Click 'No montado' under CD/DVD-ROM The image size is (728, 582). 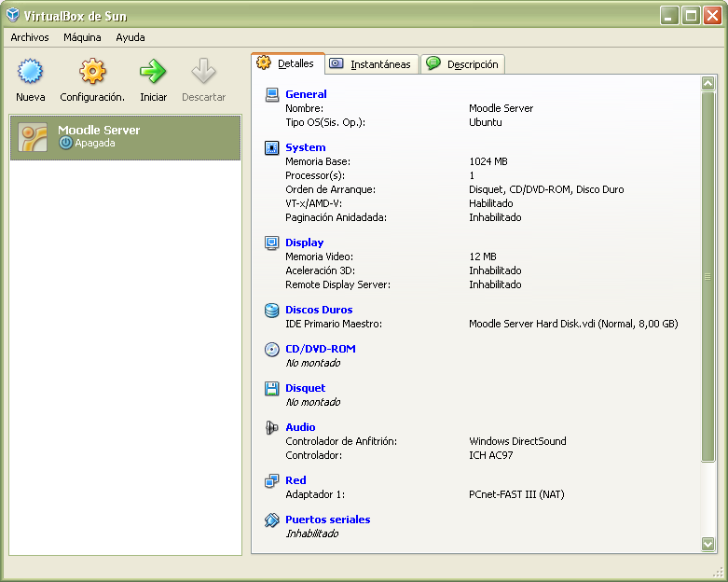tap(313, 363)
